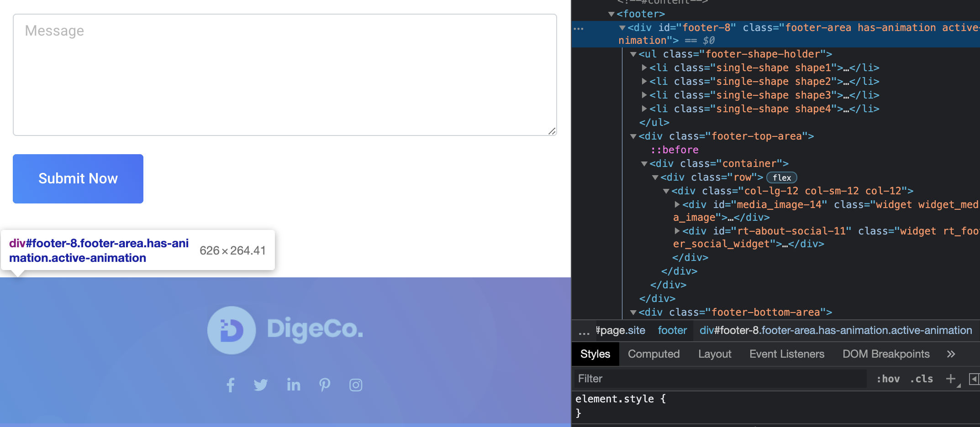Expand the single-shape shape4 li
This screenshot has height=427, width=980.
click(x=644, y=109)
